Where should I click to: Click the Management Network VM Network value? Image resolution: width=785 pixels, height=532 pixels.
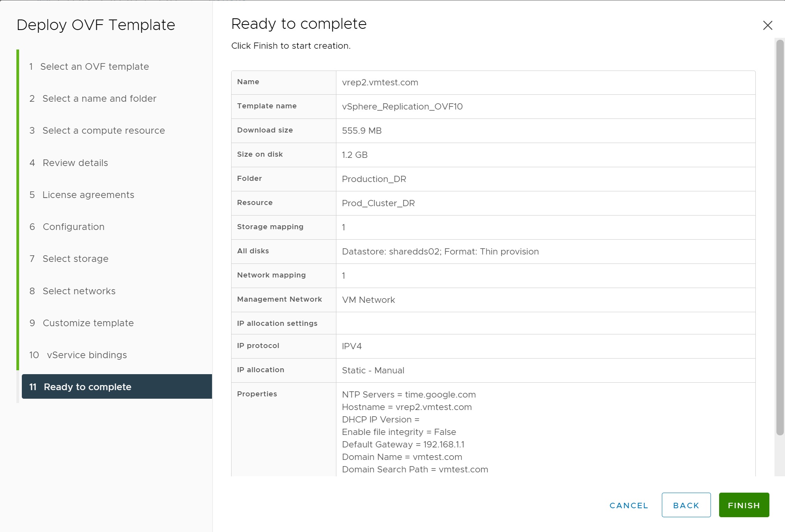pyautogui.click(x=368, y=300)
